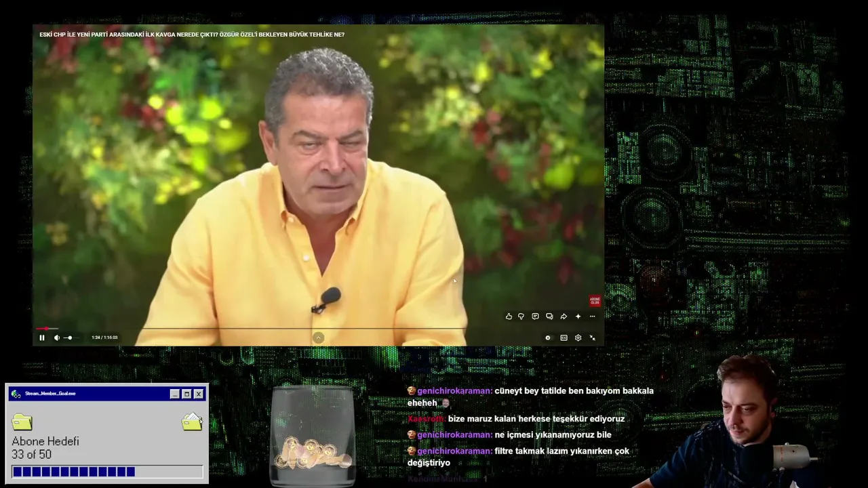Click the red ABONE OL subscribe badge
Viewport: 868px width, 488px height.
point(595,301)
